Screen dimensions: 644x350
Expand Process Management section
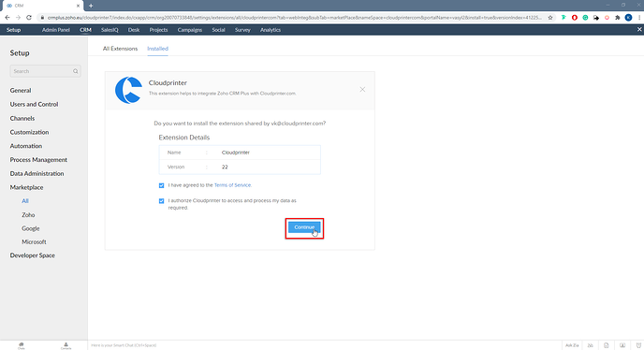38,160
